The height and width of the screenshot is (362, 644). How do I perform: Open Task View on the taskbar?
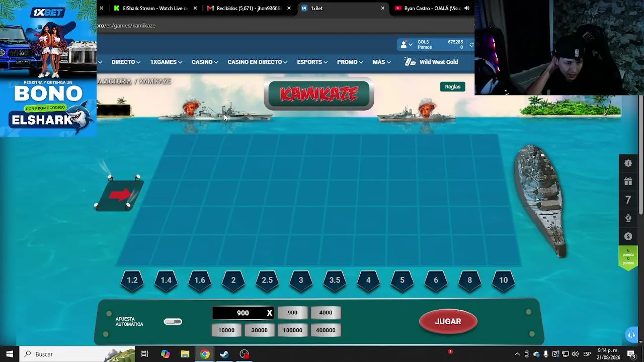tap(145, 354)
